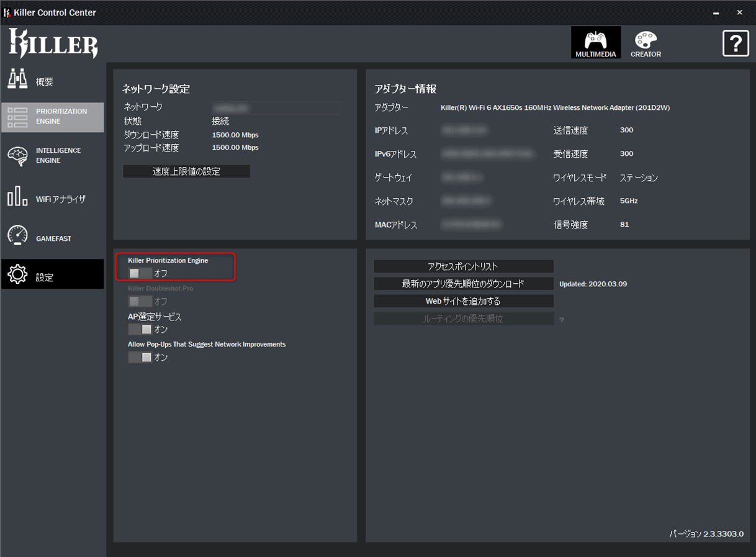
Task: Click the 状態 value 接続
Action: tap(220, 121)
